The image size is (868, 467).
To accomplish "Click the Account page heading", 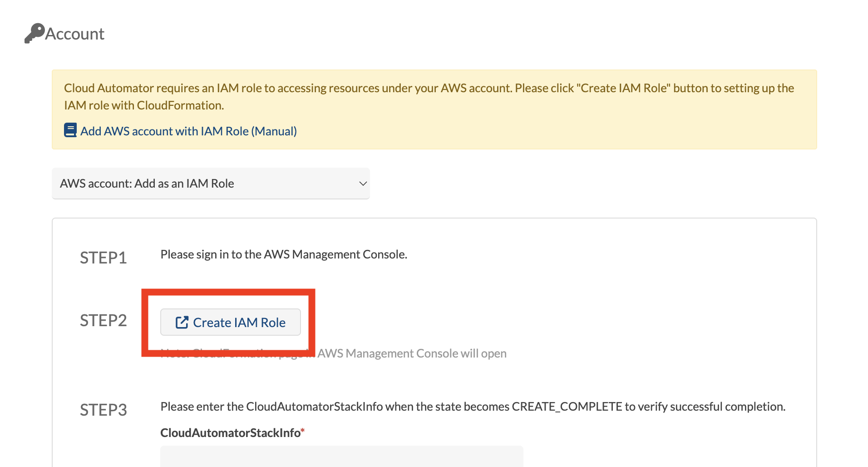I will (74, 34).
